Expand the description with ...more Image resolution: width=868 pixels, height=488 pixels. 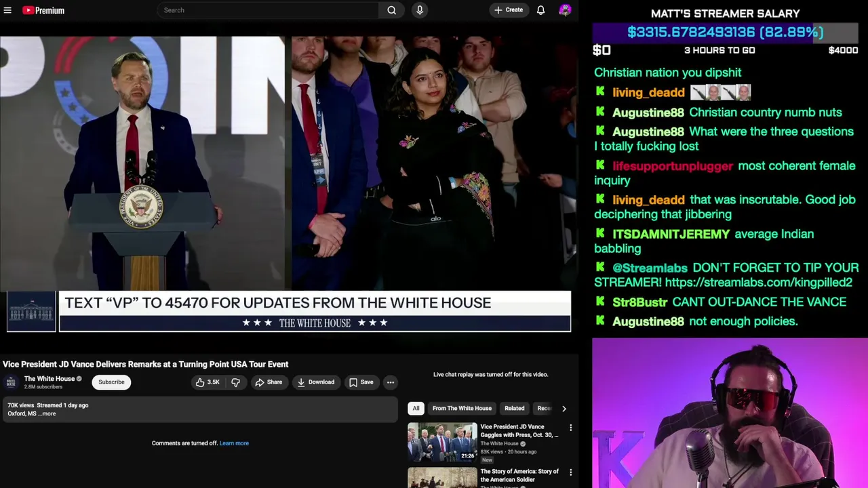click(x=47, y=413)
